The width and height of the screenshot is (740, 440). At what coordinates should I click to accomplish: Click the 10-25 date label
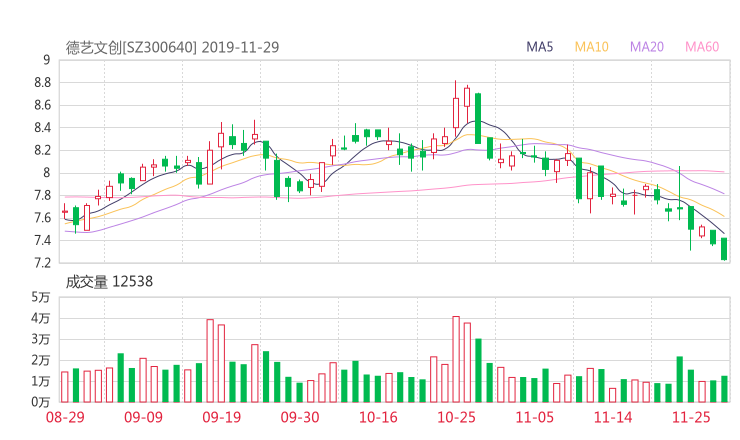click(x=456, y=417)
